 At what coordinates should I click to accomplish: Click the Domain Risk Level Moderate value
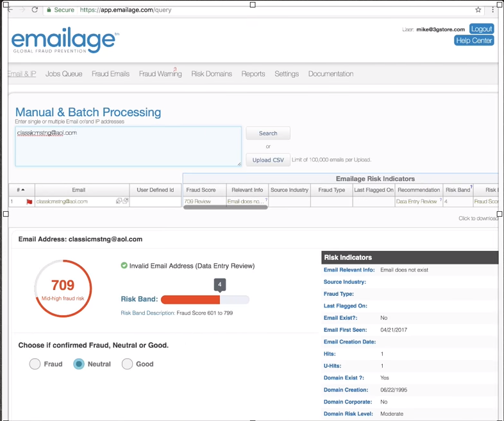tap(392, 413)
